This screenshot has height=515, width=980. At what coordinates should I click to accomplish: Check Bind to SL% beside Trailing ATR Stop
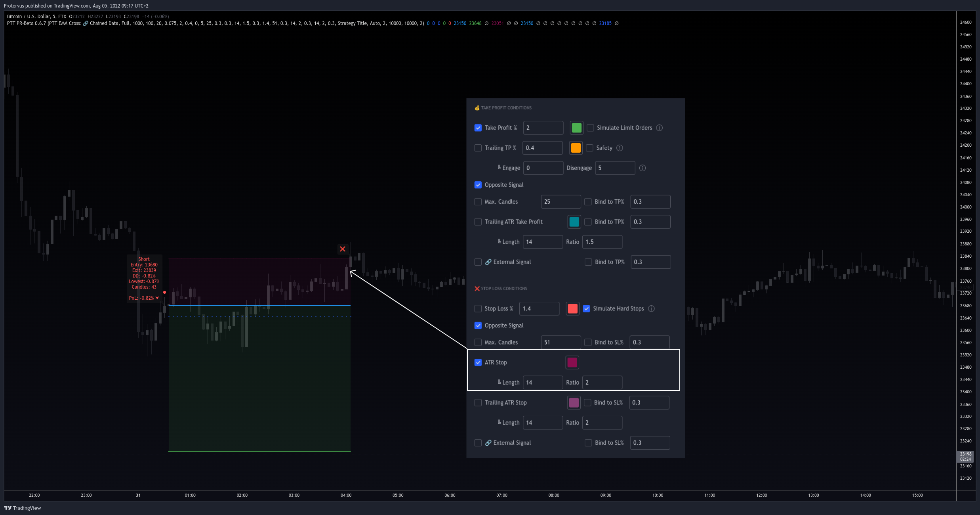[x=587, y=402]
